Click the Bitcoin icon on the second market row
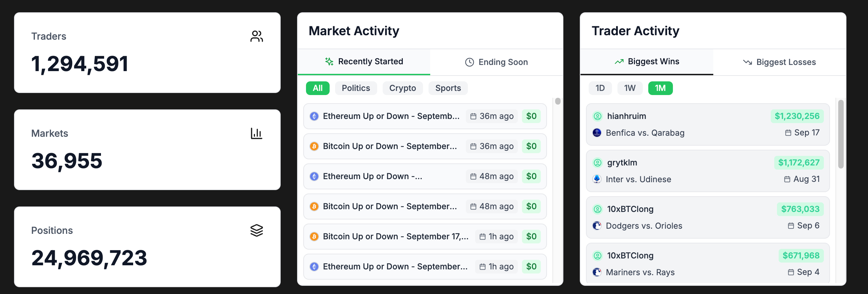The image size is (868, 294). 314,146
